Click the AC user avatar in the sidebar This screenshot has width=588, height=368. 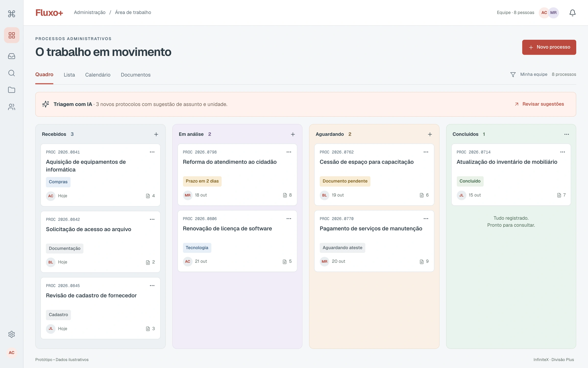pos(12,353)
